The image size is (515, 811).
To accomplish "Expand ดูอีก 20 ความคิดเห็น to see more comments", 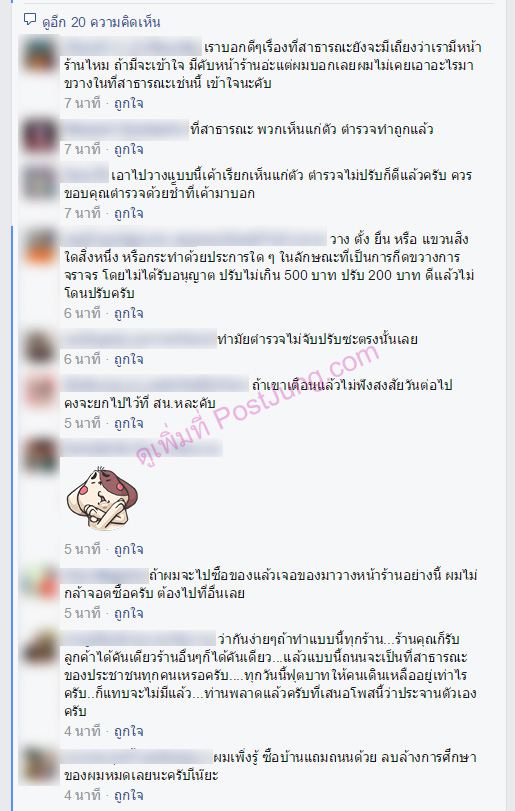I will 101,22.
